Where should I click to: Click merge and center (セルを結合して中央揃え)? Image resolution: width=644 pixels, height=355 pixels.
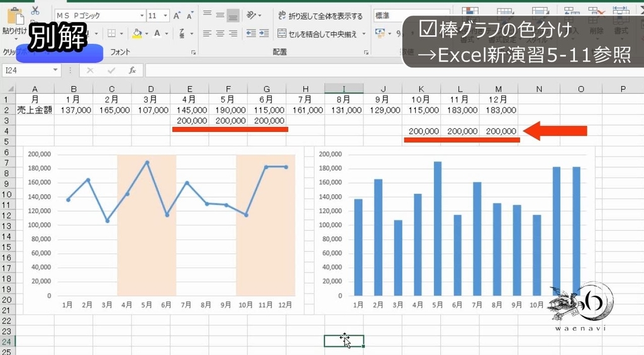click(317, 34)
